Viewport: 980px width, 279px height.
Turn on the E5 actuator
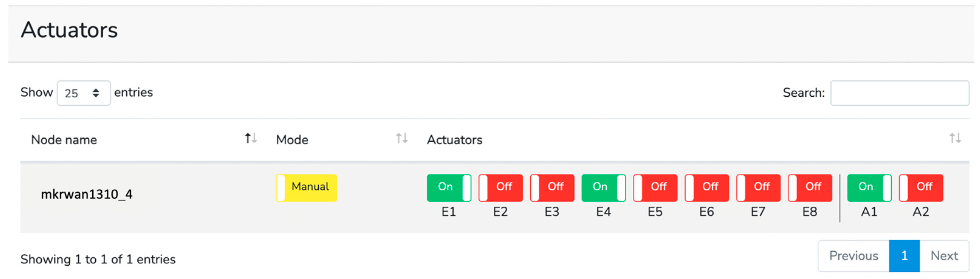tap(655, 188)
